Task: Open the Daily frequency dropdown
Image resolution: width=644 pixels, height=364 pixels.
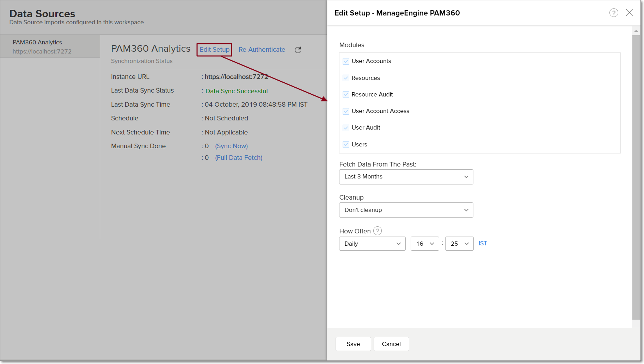Action: pos(372,244)
